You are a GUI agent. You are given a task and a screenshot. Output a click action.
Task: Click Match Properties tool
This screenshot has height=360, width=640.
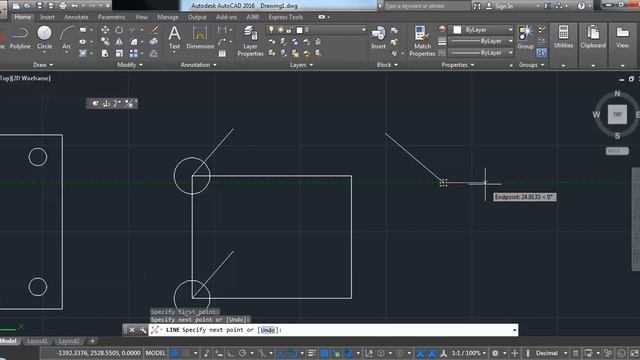click(422, 41)
